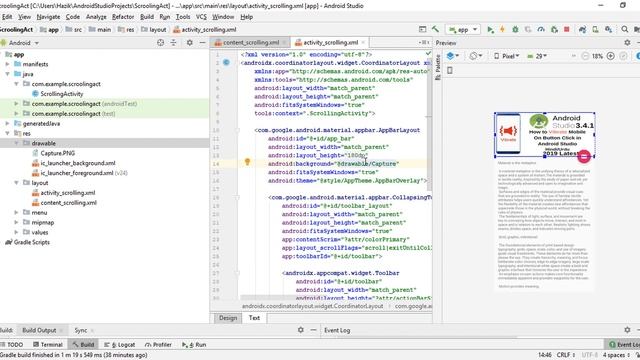This screenshot has height=360, width=640.
Task: Open the Navigate menu
Action: 48,17
